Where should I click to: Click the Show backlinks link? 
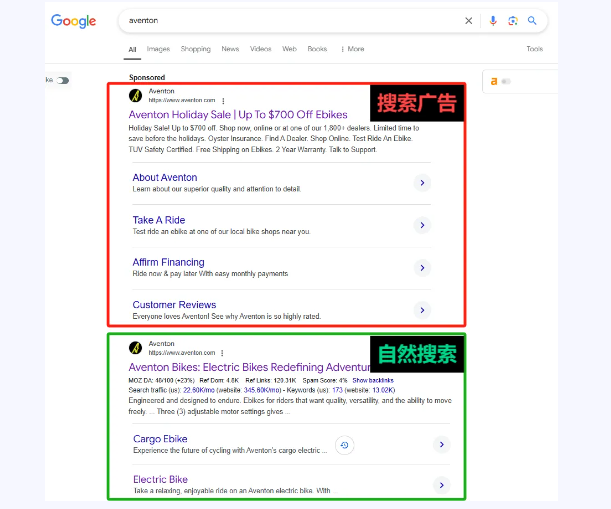(373, 380)
